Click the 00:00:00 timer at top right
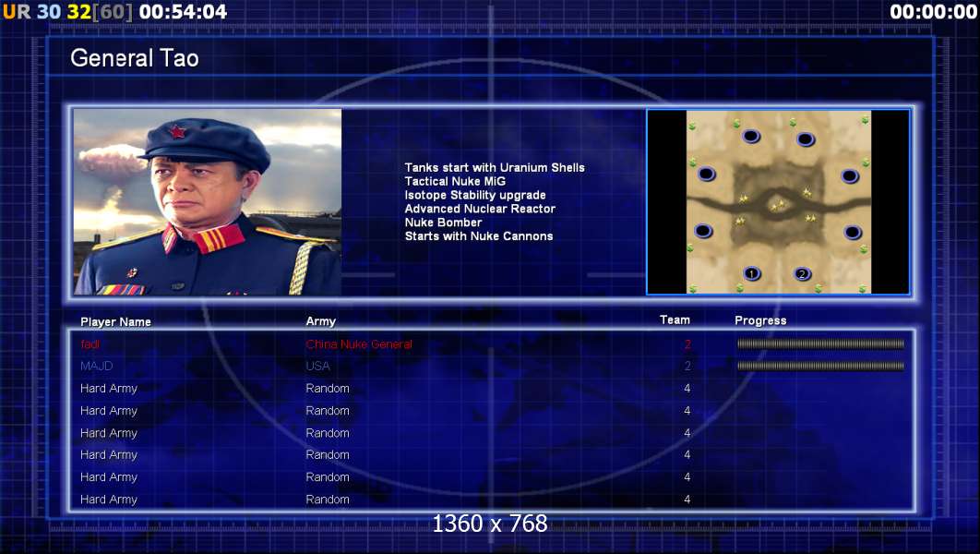 933,12
